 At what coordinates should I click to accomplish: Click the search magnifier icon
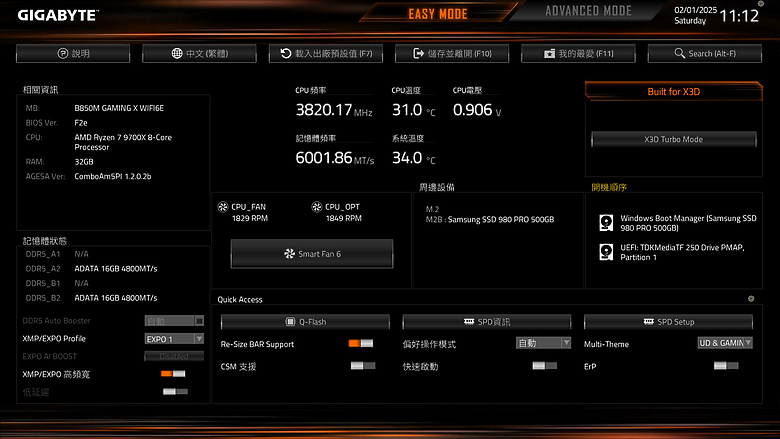click(x=680, y=53)
